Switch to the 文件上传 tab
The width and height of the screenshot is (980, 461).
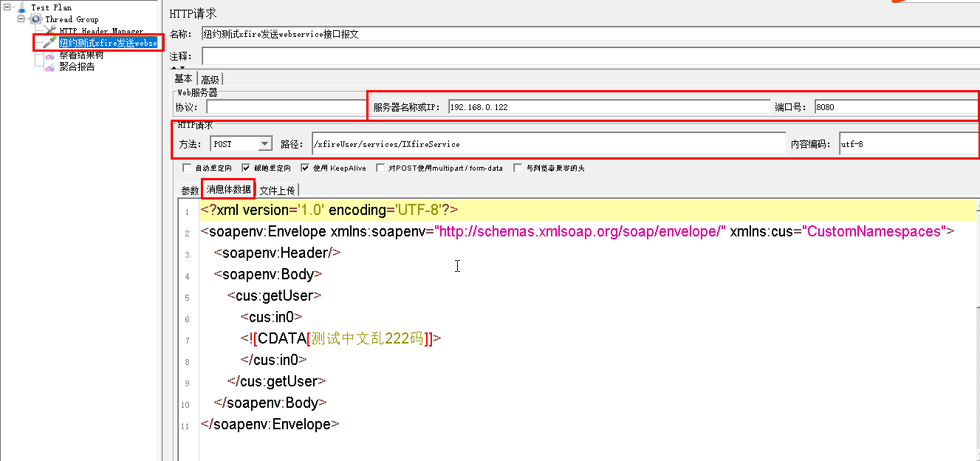coord(277,190)
